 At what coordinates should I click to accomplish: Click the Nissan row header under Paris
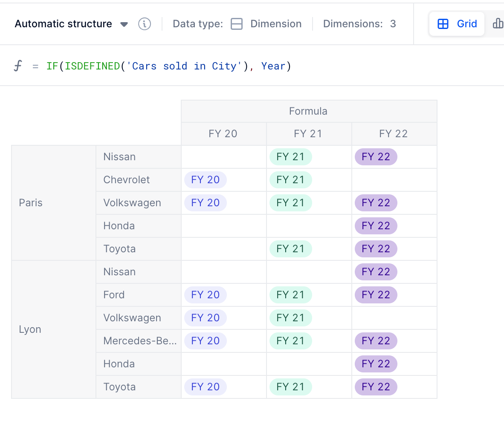tap(139, 157)
